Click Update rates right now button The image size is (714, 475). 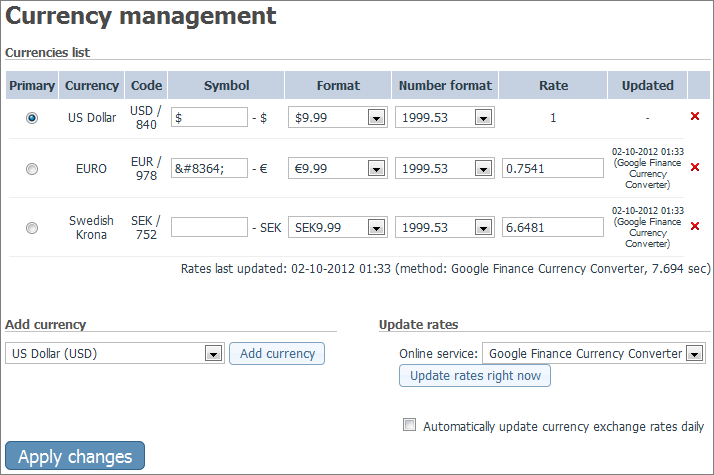(475, 376)
